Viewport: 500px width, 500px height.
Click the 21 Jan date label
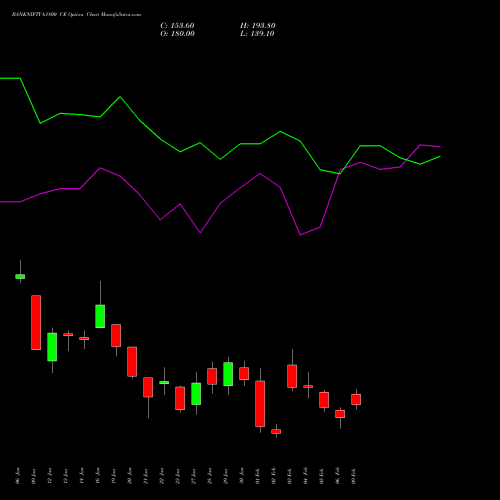146,476
